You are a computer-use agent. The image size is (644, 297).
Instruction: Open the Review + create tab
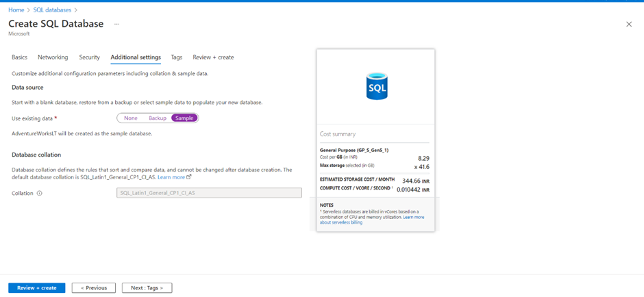pyautogui.click(x=213, y=57)
